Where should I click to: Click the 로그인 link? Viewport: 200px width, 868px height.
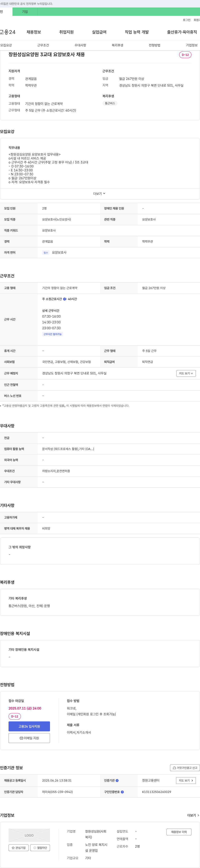coord(186,20)
